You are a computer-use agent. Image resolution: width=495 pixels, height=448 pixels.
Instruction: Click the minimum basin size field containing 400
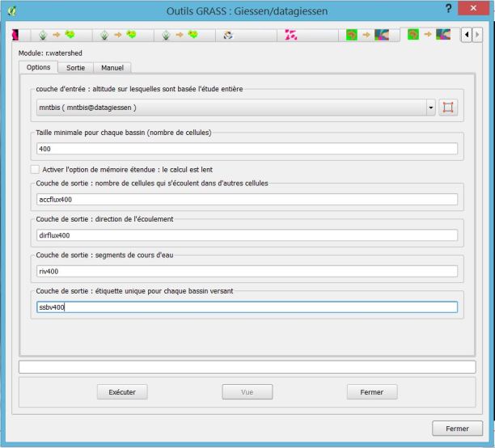(x=247, y=149)
